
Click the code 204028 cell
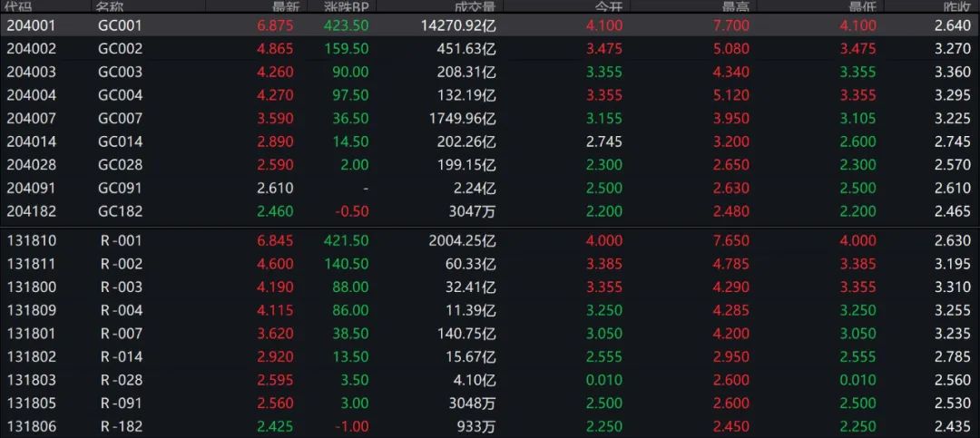(31, 164)
